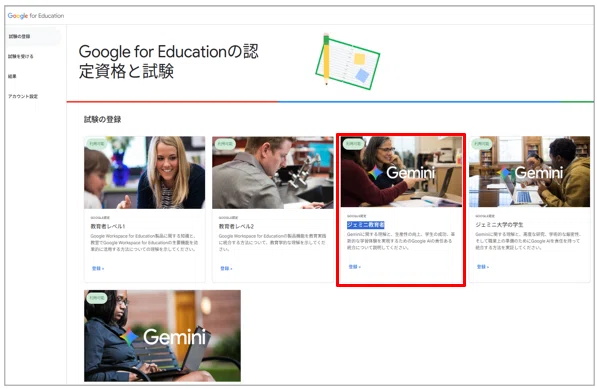Open the 教育者レベル1 card photo
The width and height of the screenshot is (597, 389).
click(x=145, y=172)
